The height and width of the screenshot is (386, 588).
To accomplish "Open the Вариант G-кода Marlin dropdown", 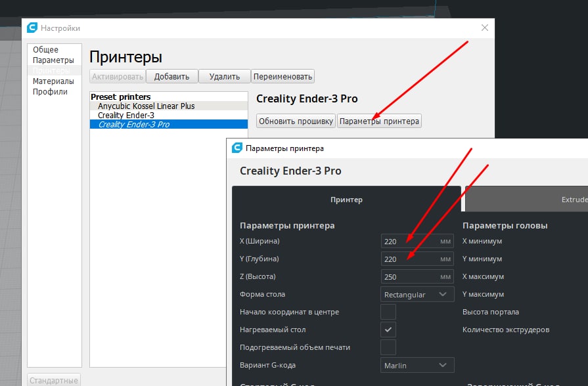I will pyautogui.click(x=417, y=365).
